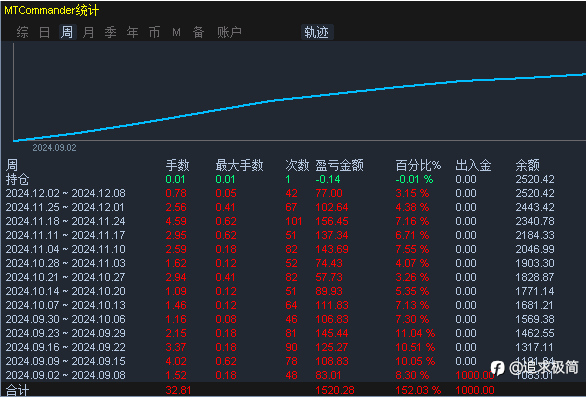586x397 pixels.
Task: Open the 日 daily statistics tab
Action: [44, 32]
